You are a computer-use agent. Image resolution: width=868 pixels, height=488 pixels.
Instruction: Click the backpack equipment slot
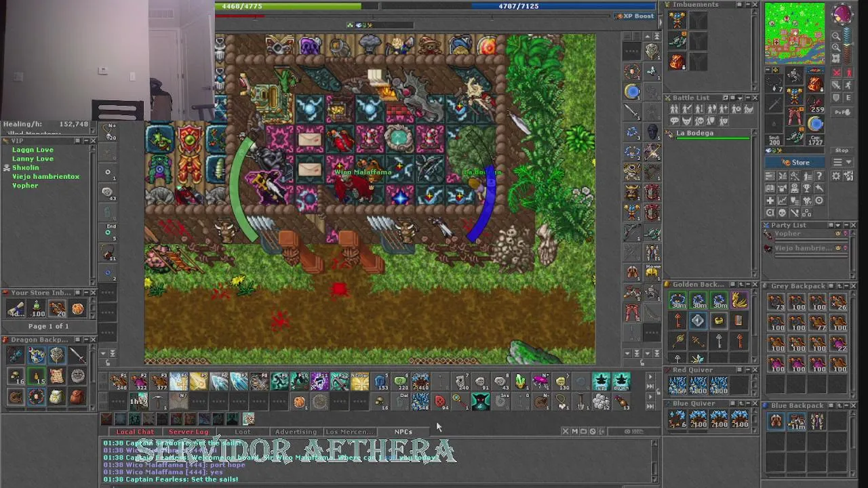(815, 84)
